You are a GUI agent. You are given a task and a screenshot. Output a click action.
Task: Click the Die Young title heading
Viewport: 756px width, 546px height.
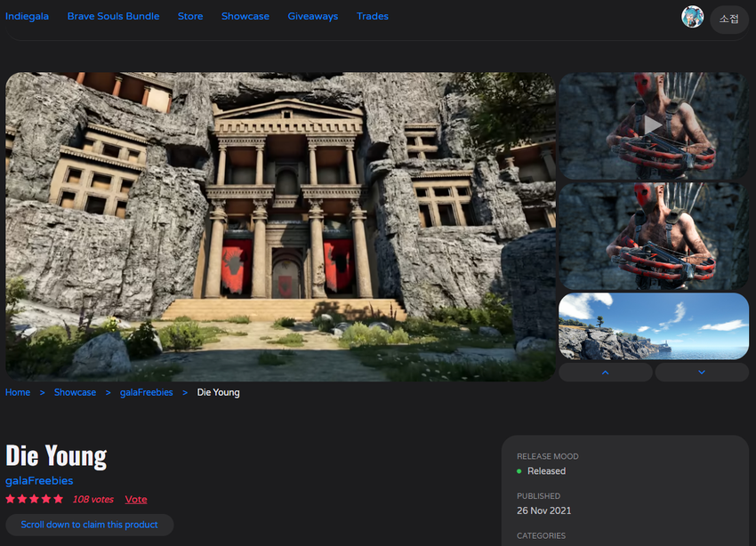pos(56,456)
